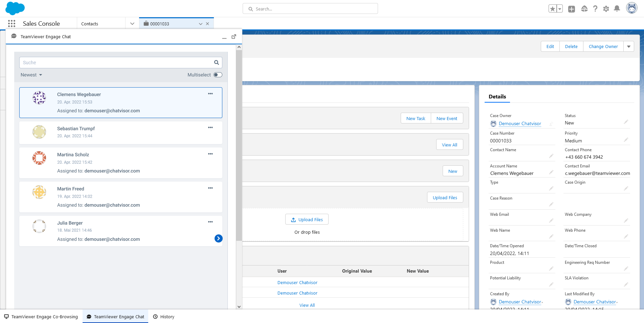Image resolution: width=644 pixels, height=323 pixels.
Task: Click the Martina Scholz avatar
Action: (39, 158)
